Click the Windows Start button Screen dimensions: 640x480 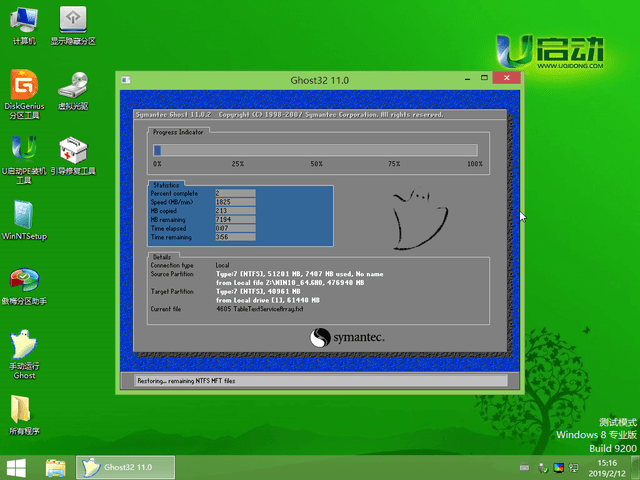(17, 467)
